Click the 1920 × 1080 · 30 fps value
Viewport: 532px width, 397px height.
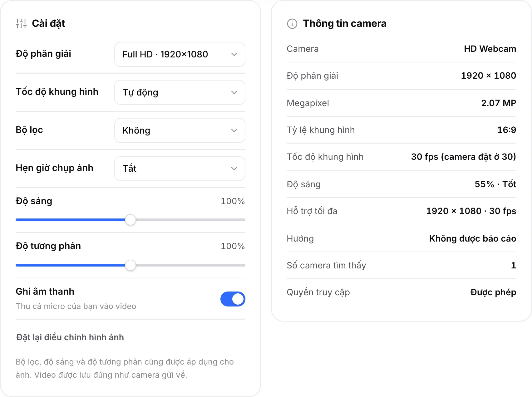point(471,211)
